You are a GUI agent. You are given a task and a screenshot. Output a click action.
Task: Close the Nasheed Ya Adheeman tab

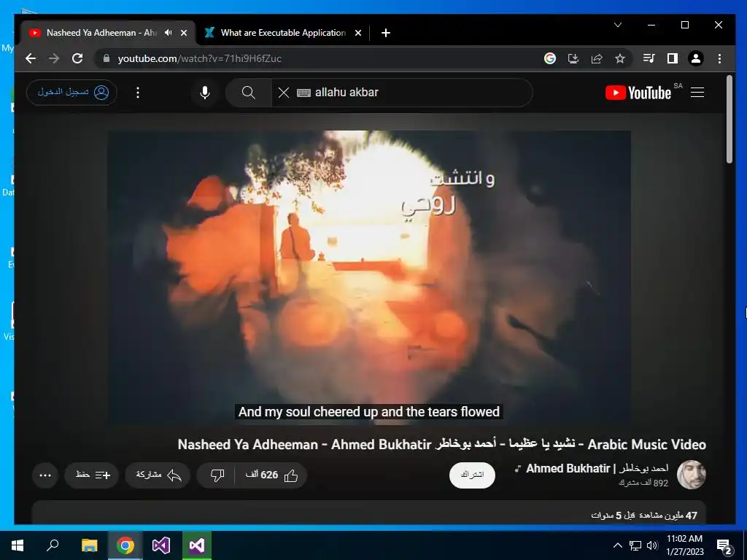coord(184,33)
